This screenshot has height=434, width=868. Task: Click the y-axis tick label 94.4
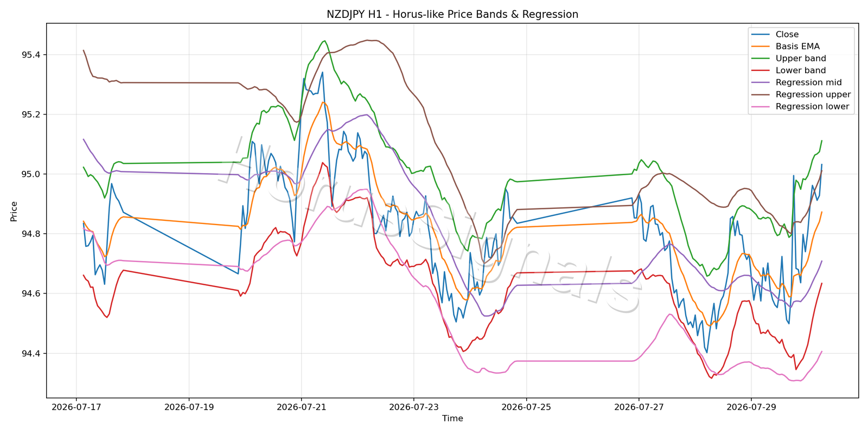(x=31, y=353)
